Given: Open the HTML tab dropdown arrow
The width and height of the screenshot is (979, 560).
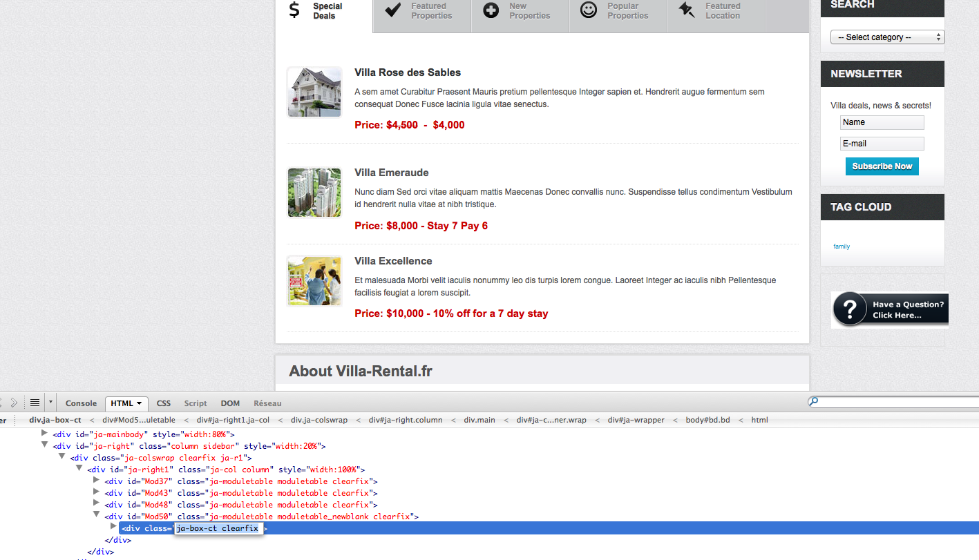Looking at the screenshot, I should tap(140, 403).
